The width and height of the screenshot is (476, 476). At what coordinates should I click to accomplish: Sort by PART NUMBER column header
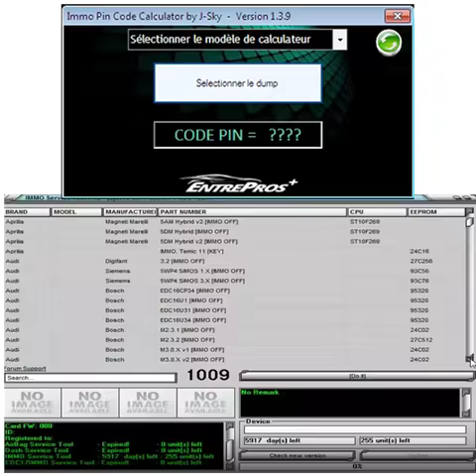click(252, 212)
